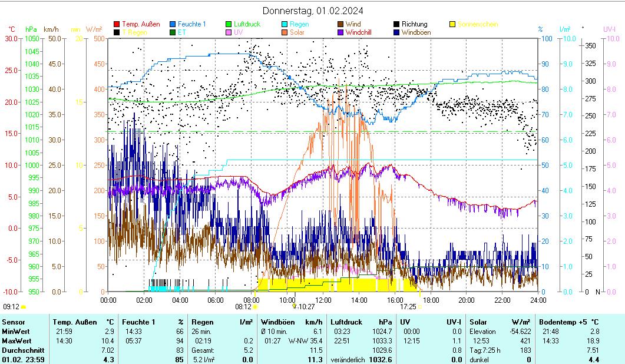Screen dimensions: 625x364
Task: Click the Luftdruck minimum value '1024.7'
Action: click(383, 331)
